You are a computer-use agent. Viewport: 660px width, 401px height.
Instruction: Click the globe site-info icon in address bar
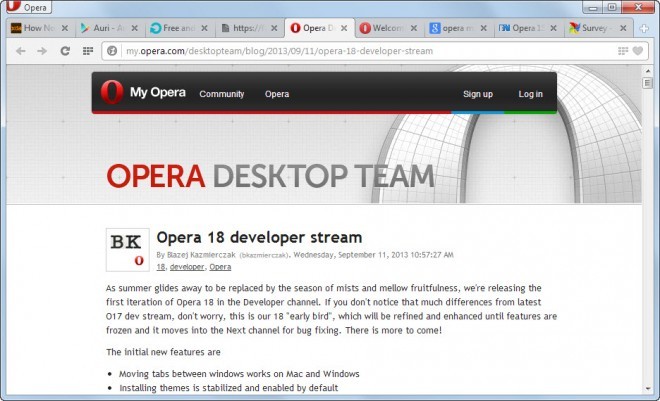(112, 51)
